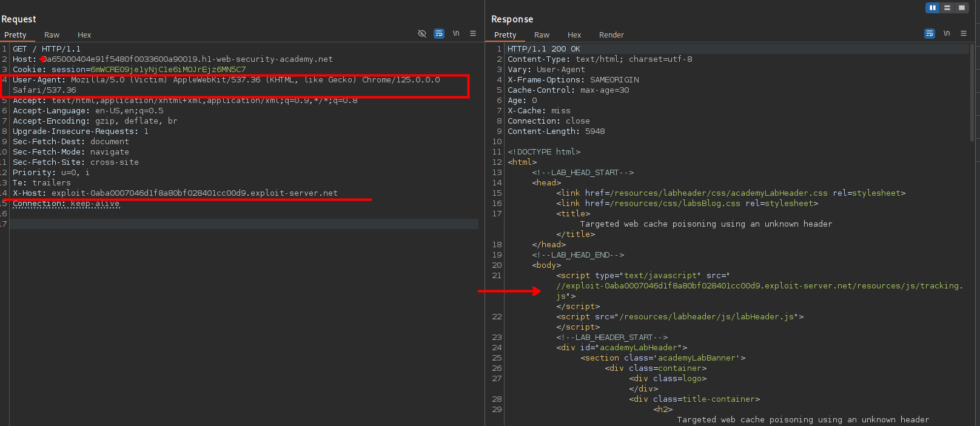Screen dimensions: 980x426
Task: Toggle show newline \n icon in Response
Action: (947, 33)
